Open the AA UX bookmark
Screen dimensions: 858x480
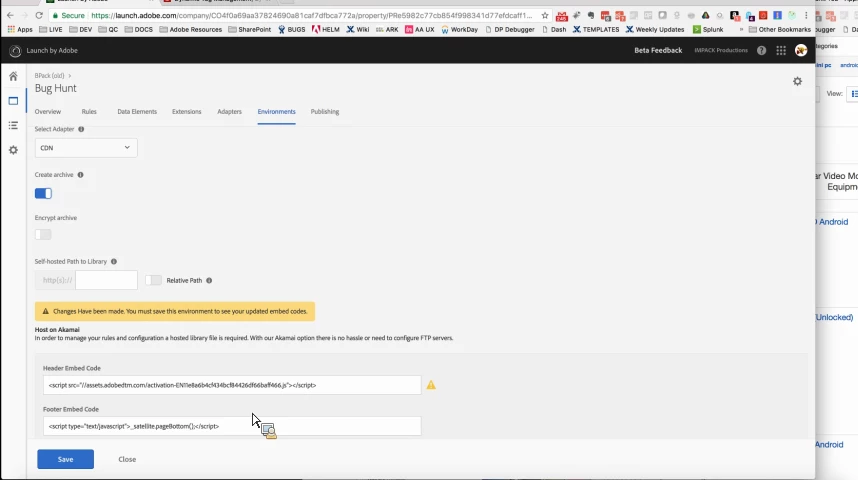(x=420, y=30)
